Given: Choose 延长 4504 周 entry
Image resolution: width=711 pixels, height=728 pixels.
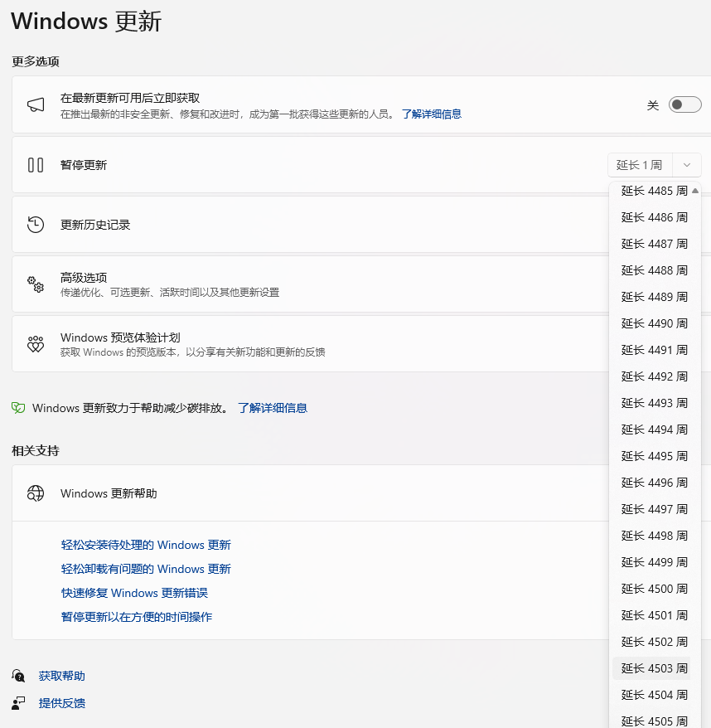Looking at the screenshot, I should click(x=651, y=695).
